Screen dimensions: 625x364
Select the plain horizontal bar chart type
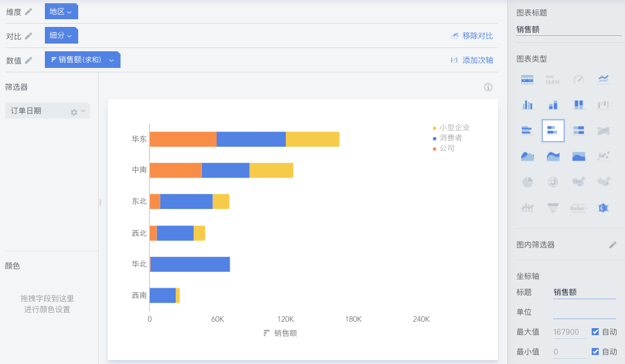pos(527,130)
